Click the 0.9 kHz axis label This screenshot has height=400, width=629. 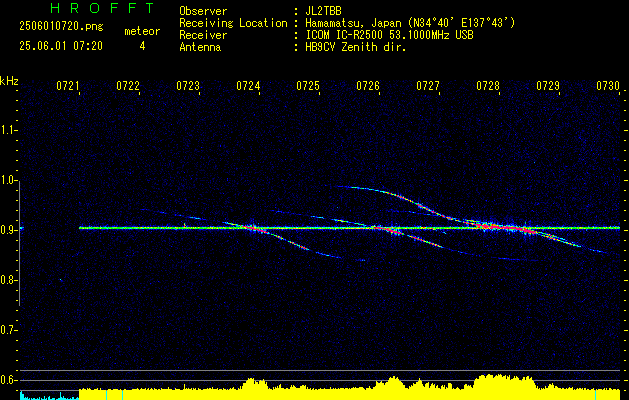coord(8,230)
